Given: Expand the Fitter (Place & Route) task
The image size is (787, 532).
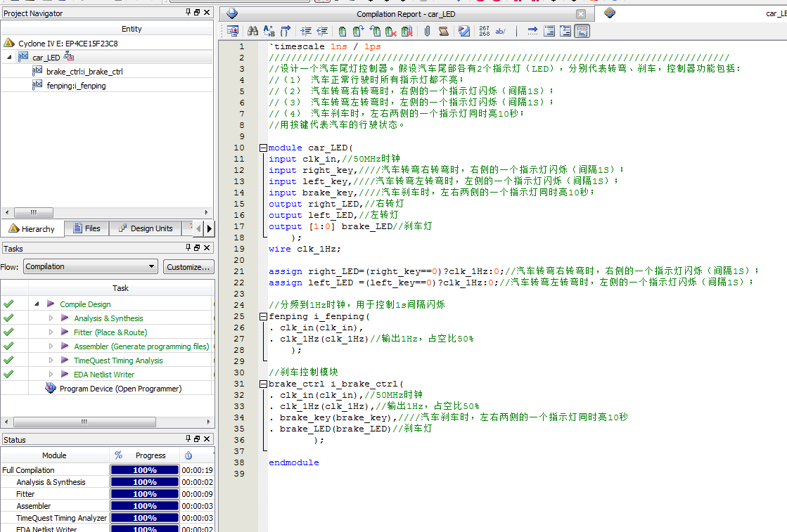Looking at the screenshot, I should coord(51,332).
